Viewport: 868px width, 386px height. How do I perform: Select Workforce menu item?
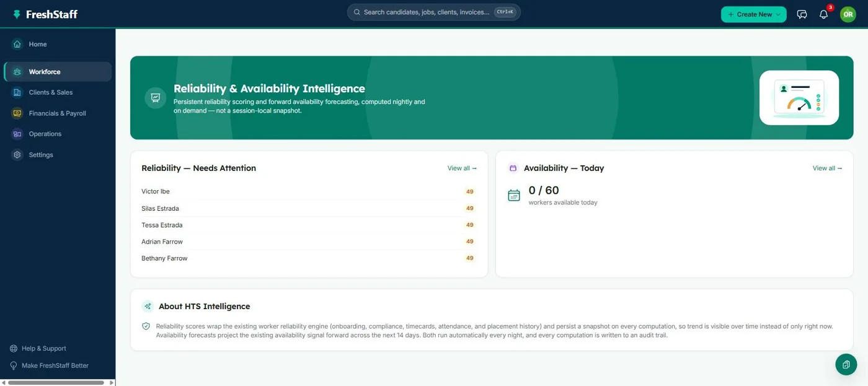click(58, 72)
